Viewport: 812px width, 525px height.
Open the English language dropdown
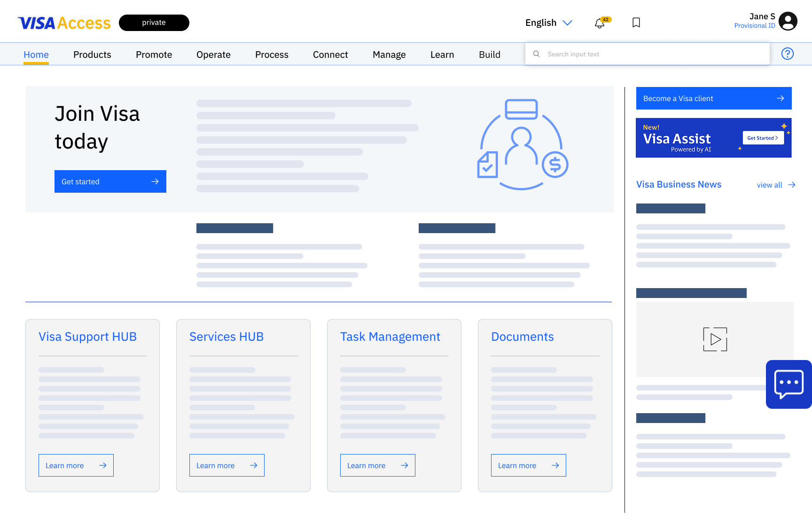548,23
